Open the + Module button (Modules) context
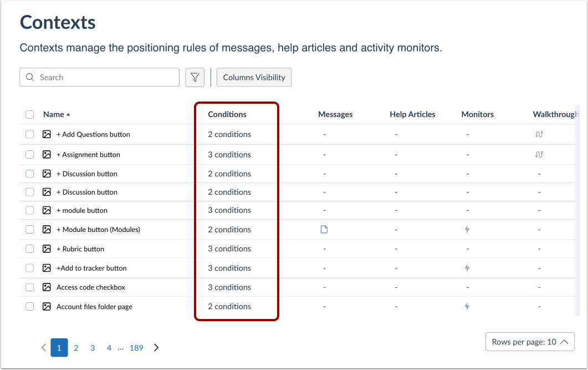This screenshot has width=588, height=370. coord(98,229)
